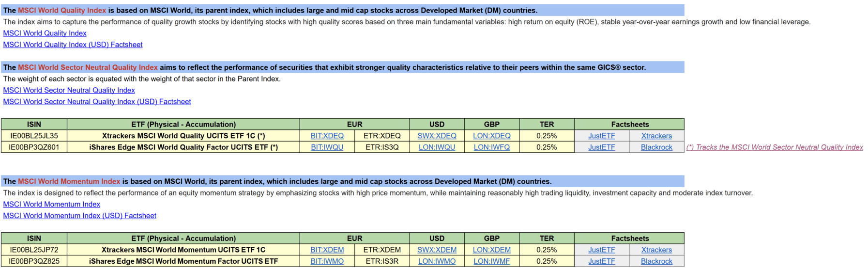Open JustETF link for Xtrackers World Momentum ETF
The height and width of the screenshot is (271, 868).
pos(601,250)
